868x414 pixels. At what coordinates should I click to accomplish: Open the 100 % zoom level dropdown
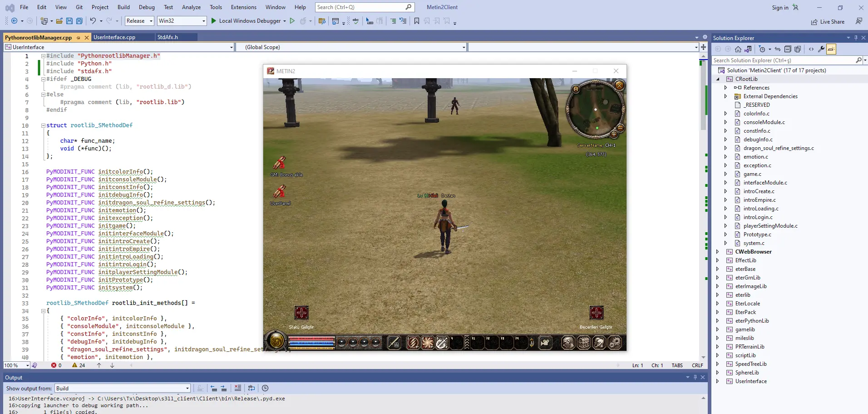click(17, 365)
